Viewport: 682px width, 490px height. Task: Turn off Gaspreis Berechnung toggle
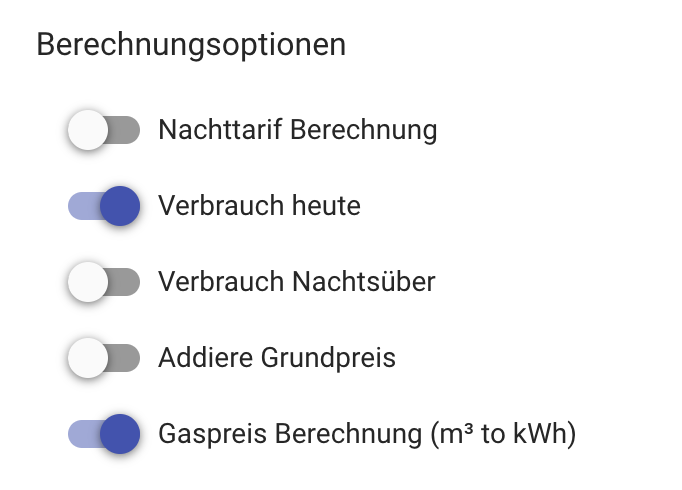(104, 435)
